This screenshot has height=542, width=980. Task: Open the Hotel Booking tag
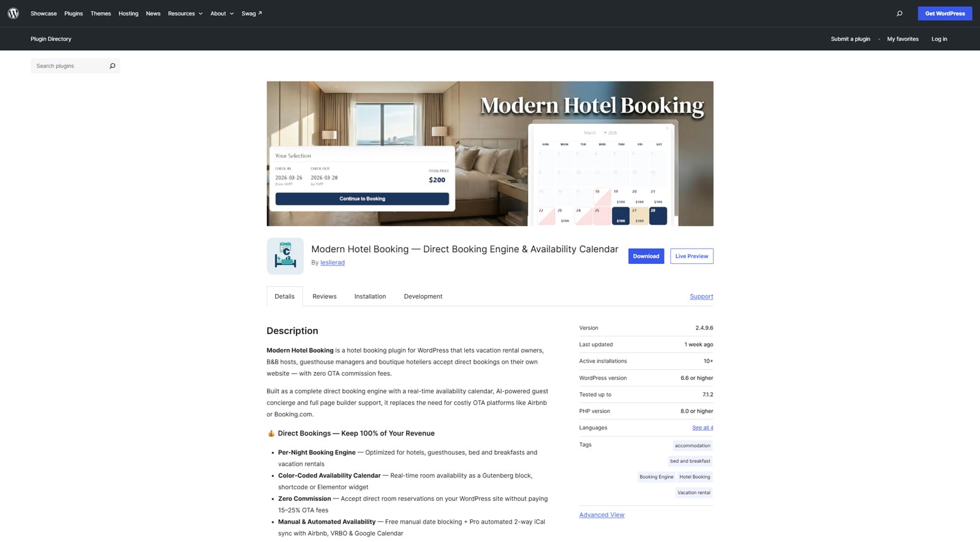pyautogui.click(x=695, y=477)
